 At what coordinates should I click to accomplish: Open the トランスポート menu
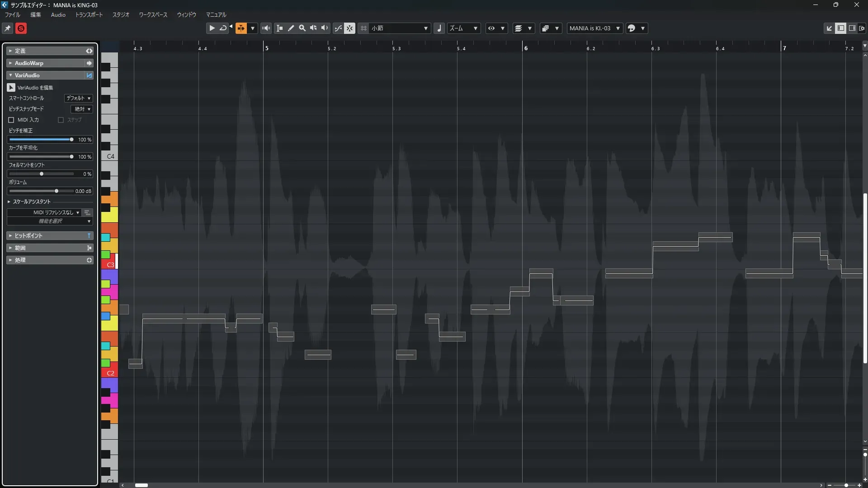point(89,15)
